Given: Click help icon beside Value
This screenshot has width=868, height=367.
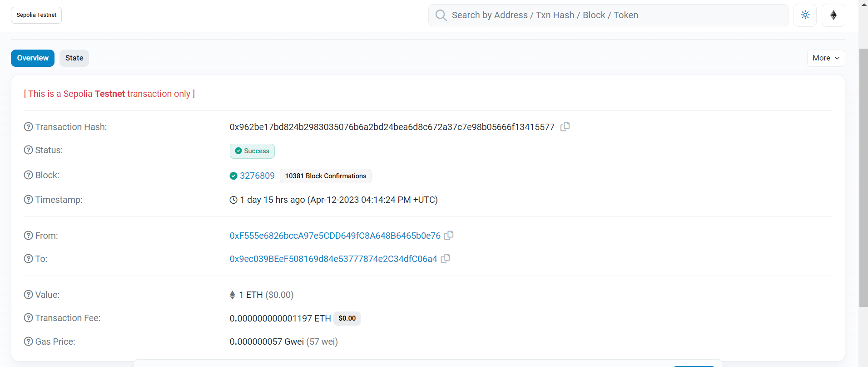Looking at the screenshot, I should pyautogui.click(x=28, y=295).
